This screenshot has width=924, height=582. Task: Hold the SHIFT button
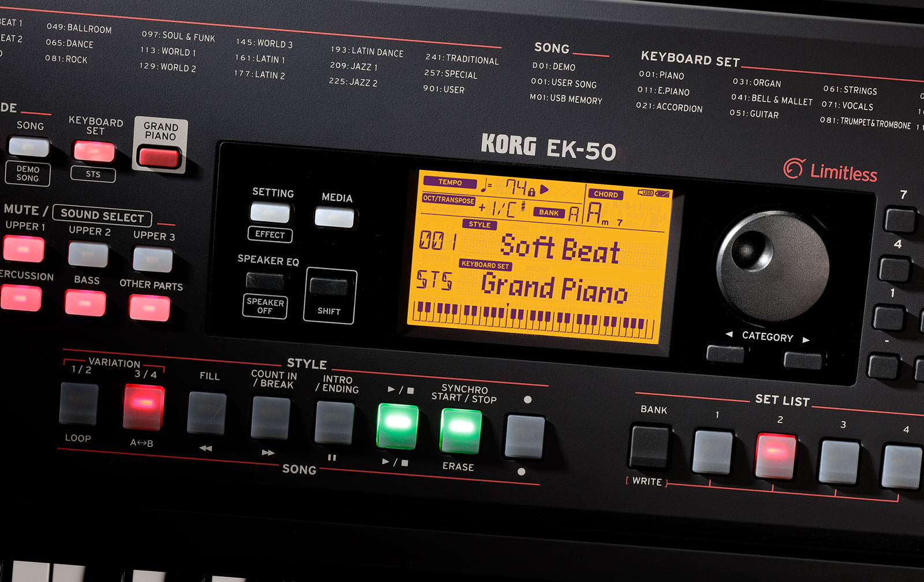coord(329,286)
